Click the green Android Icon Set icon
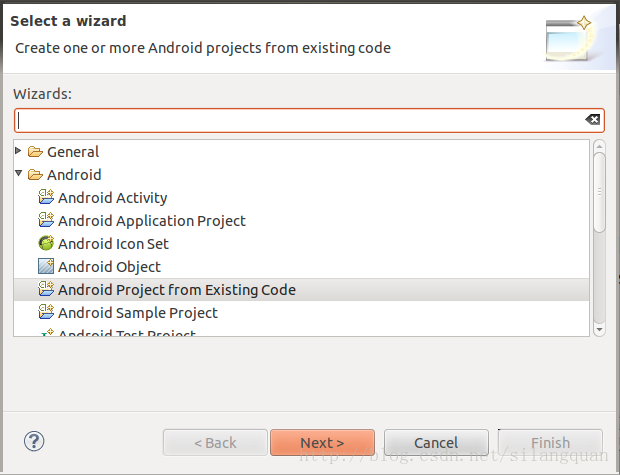Viewport: 620px width, 475px height. 46,243
